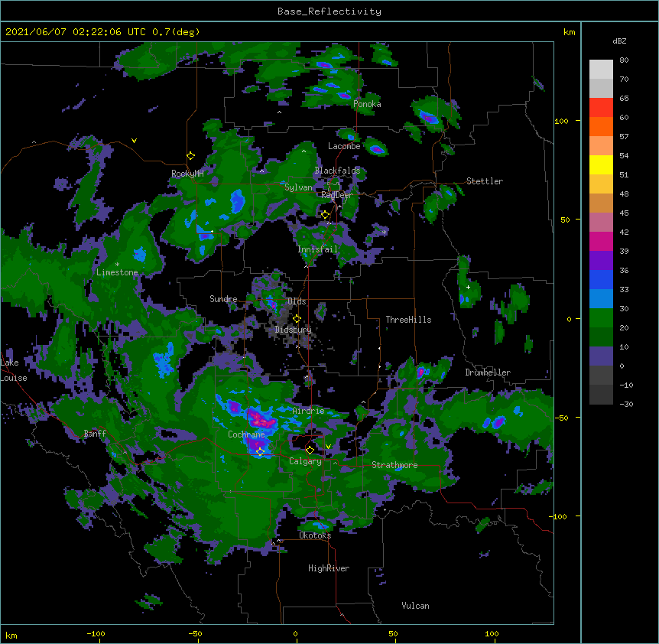Click the Vulcan city label

[x=415, y=606]
